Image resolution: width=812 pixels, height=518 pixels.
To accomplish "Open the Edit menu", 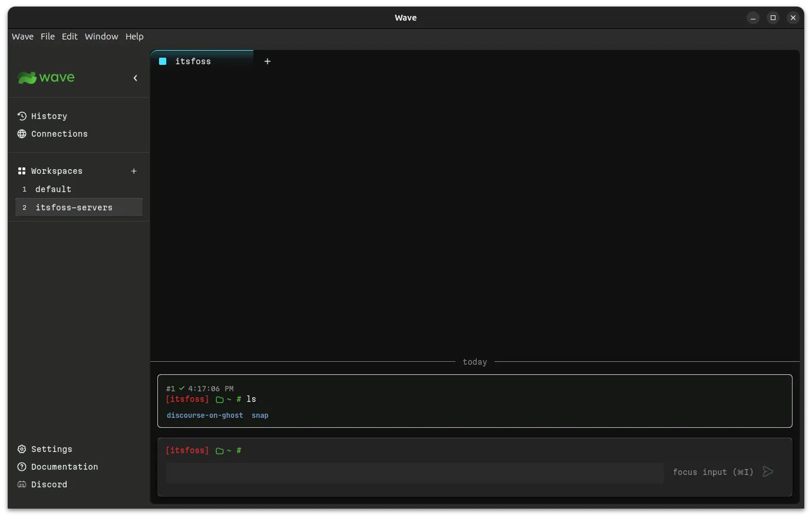I will 70,37.
